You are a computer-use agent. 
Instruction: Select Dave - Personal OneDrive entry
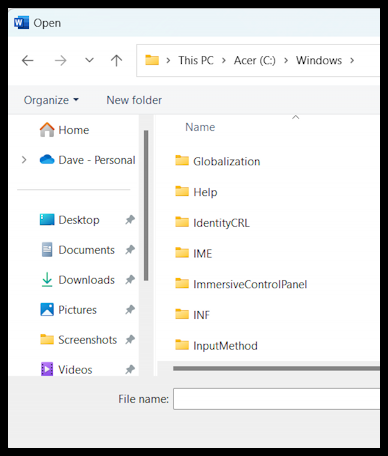tap(97, 160)
